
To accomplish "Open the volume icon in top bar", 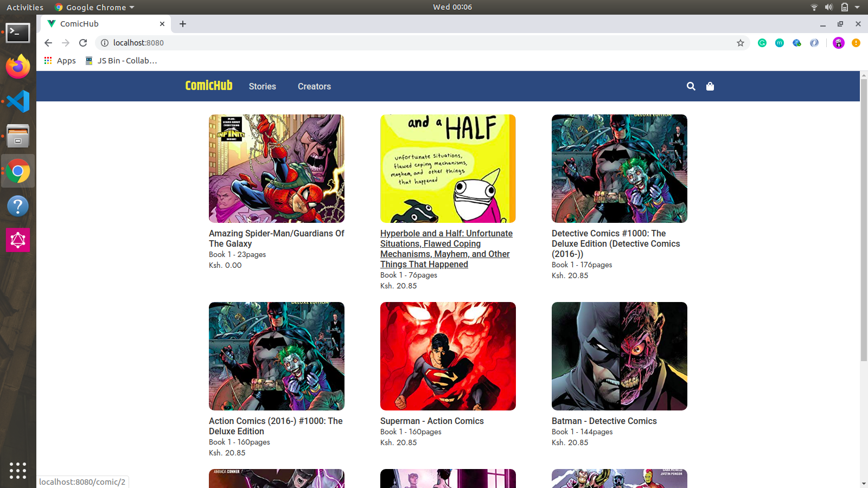I will pos(828,7).
